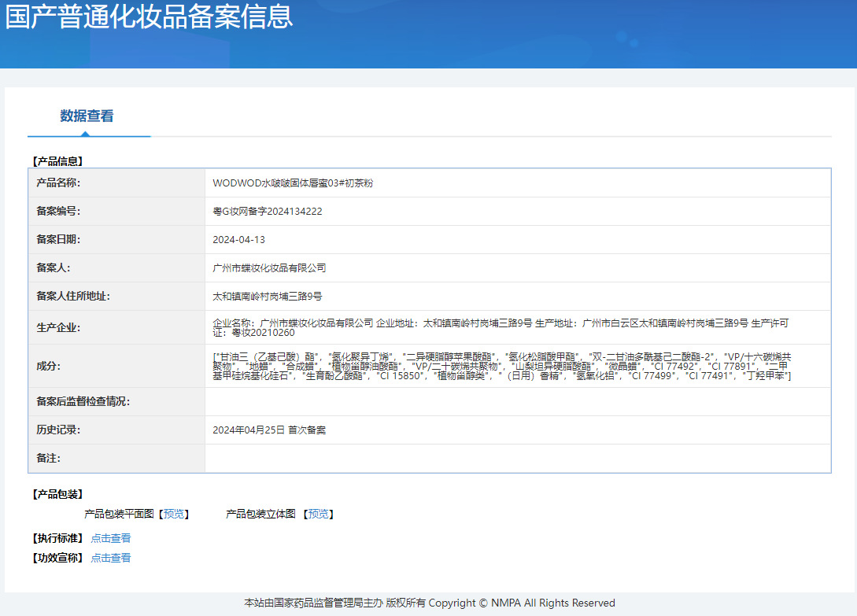Open 预览 link for 产品包装立体图
This screenshot has height=616, width=857.
coord(318,514)
